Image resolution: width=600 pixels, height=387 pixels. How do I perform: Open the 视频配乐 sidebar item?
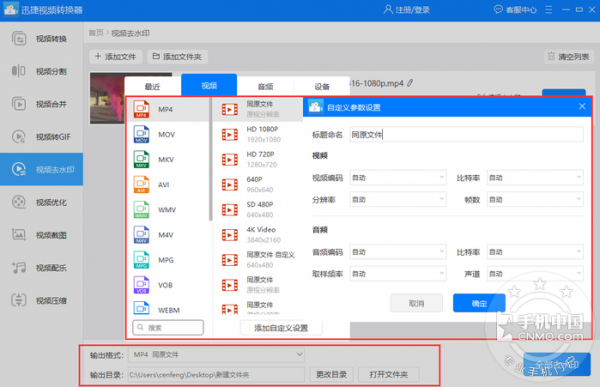(41, 268)
